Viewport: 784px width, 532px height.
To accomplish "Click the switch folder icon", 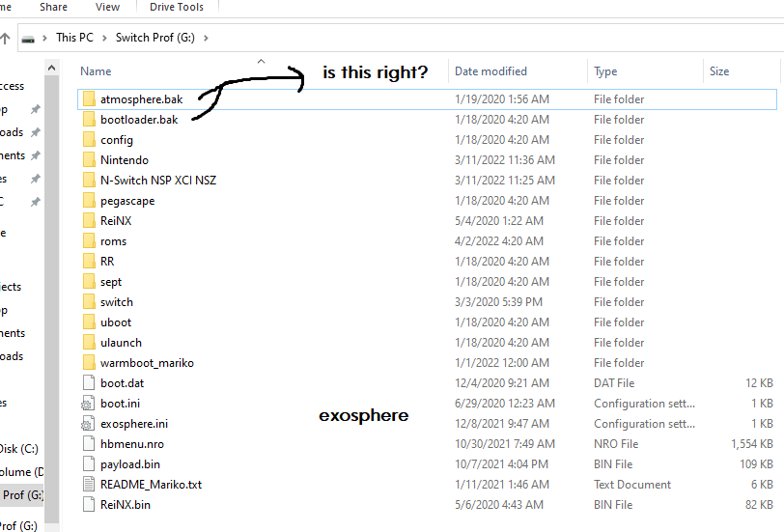I will coord(89,302).
